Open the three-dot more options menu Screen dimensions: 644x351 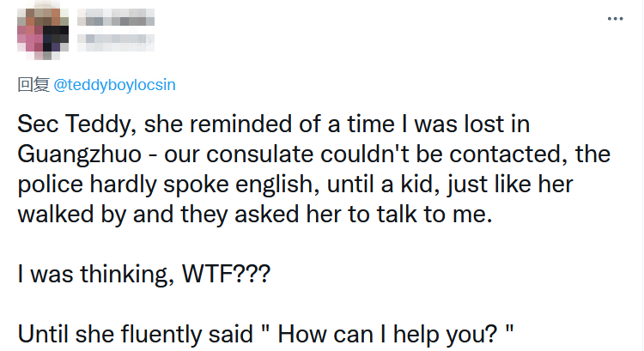click(615, 17)
